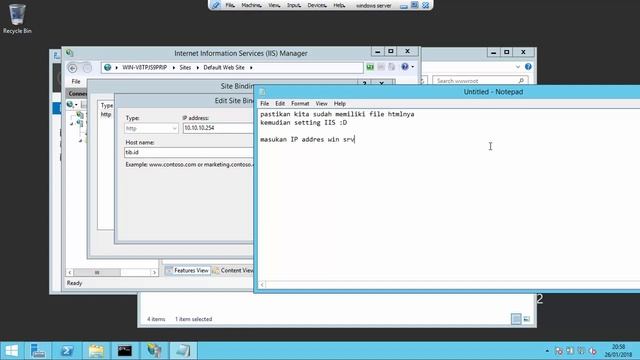The width and height of the screenshot is (640, 360).
Task: Open the IIS Manager help icon
Action: 404,67
